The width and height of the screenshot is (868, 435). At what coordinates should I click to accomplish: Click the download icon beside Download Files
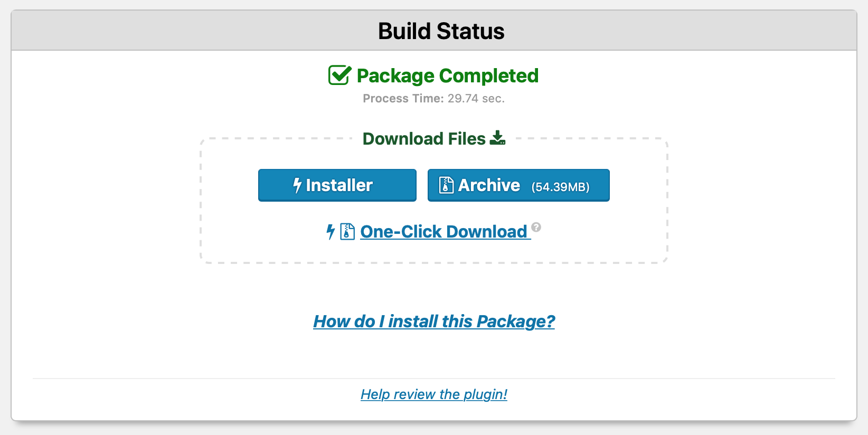[x=497, y=138]
